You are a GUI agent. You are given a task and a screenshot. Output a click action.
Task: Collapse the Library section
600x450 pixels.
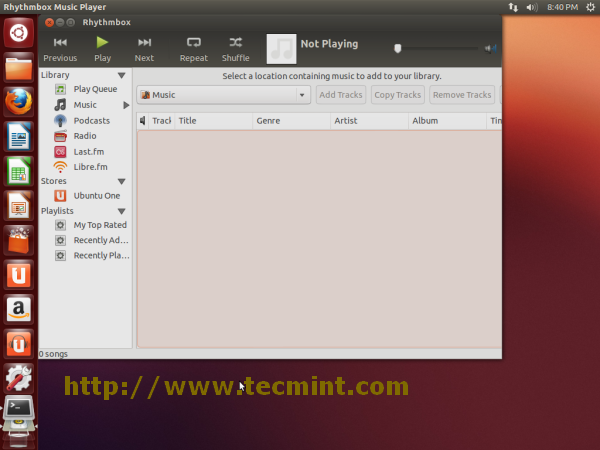click(x=122, y=75)
